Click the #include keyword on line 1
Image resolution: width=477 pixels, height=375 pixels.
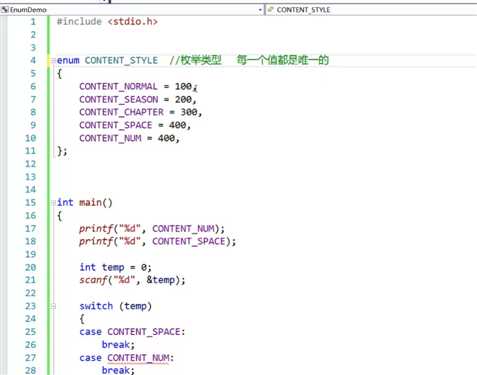tap(79, 22)
